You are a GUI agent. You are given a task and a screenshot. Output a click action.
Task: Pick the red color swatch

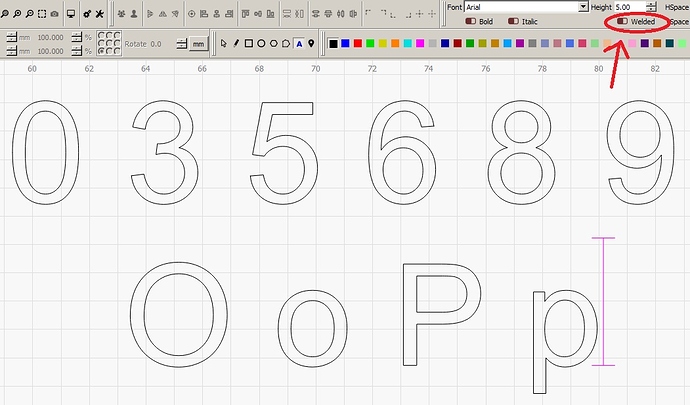358,43
